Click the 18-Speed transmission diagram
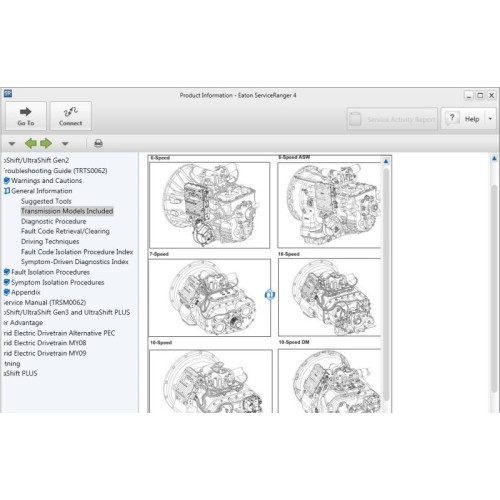 (329, 297)
